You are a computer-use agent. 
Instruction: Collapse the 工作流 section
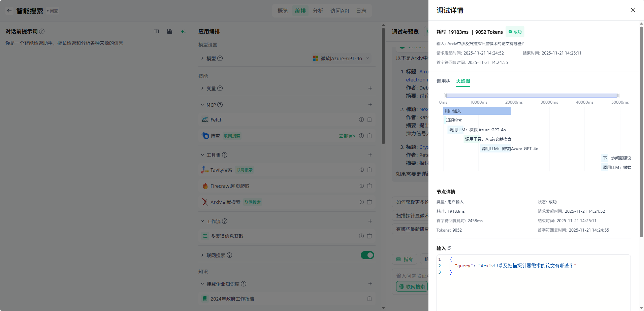202,221
